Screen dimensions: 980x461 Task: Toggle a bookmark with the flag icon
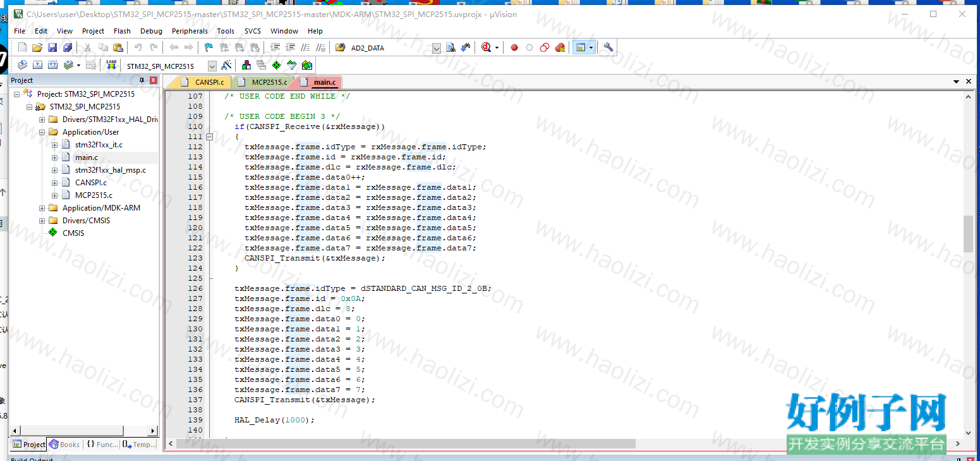(x=209, y=47)
